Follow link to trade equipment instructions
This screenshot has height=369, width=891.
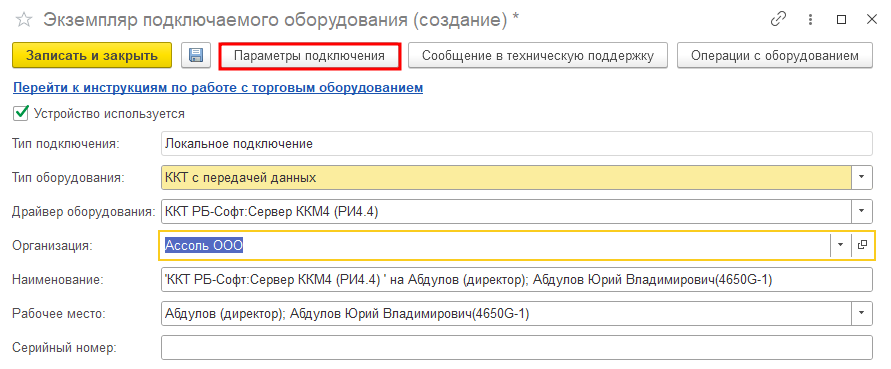(x=218, y=88)
